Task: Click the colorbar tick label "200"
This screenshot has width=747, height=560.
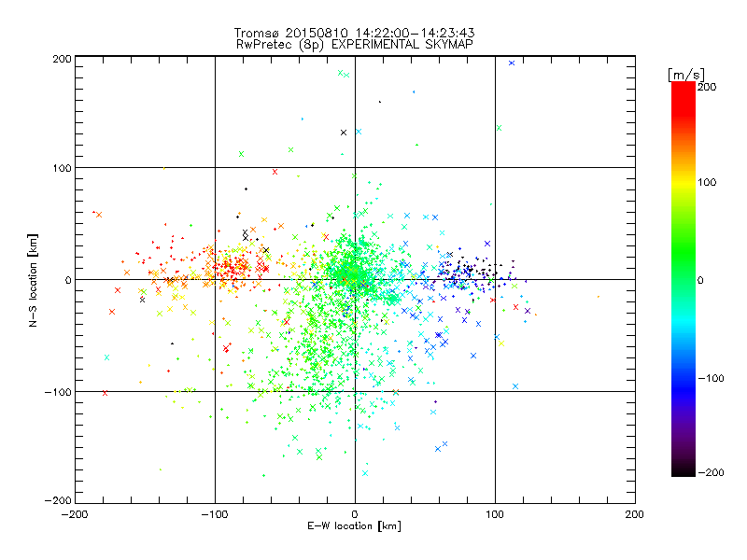Action: [x=707, y=87]
